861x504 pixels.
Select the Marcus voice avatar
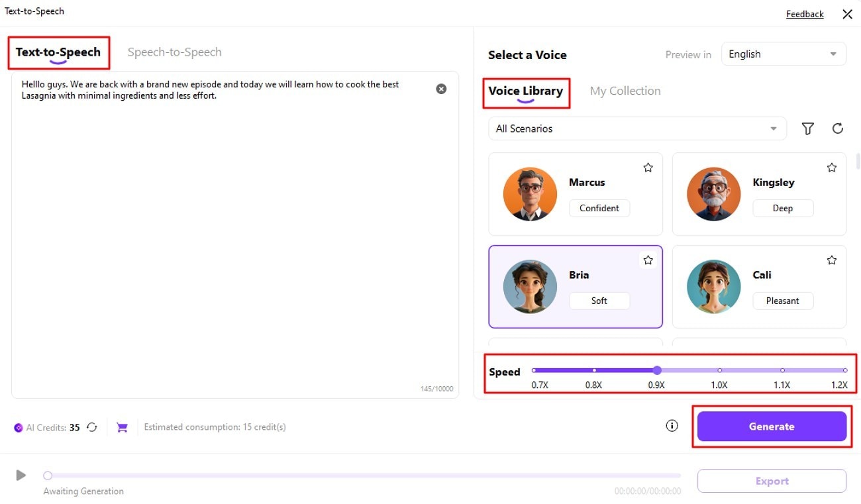tap(530, 194)
